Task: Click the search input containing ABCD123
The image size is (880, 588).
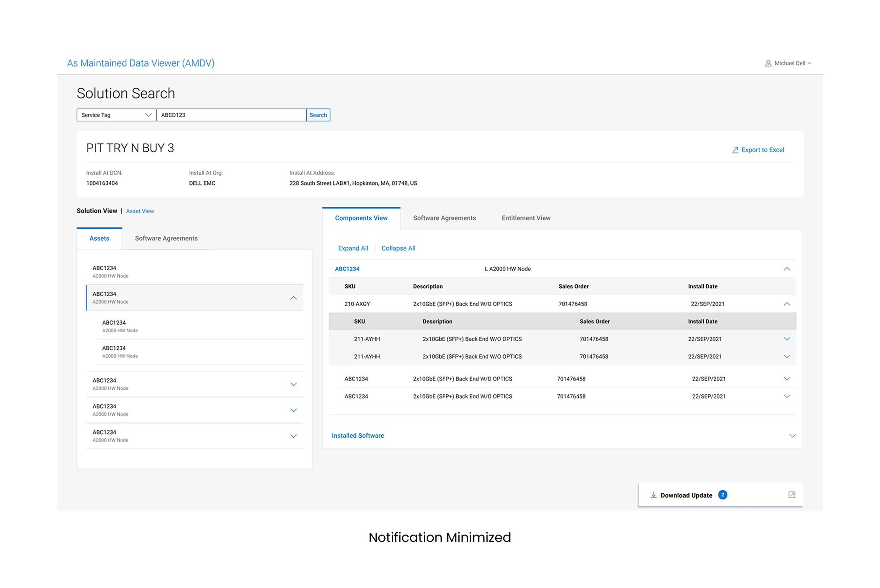Action: tap(231, 115)
